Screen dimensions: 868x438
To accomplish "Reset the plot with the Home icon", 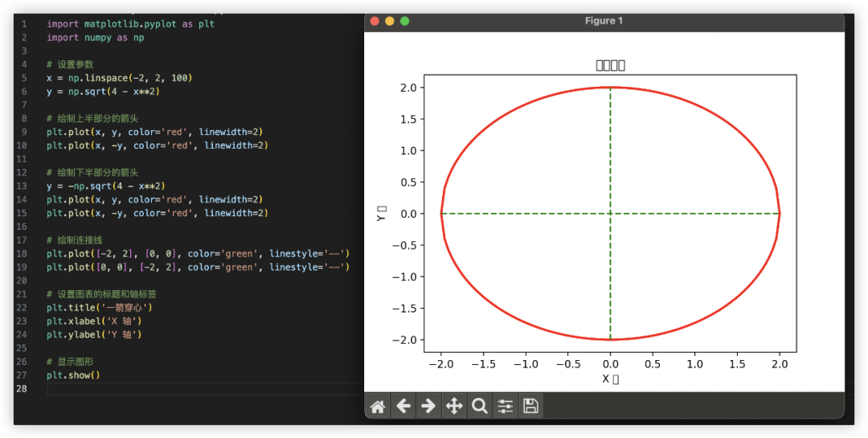I will pyautogui.click(x=378, y=407).
